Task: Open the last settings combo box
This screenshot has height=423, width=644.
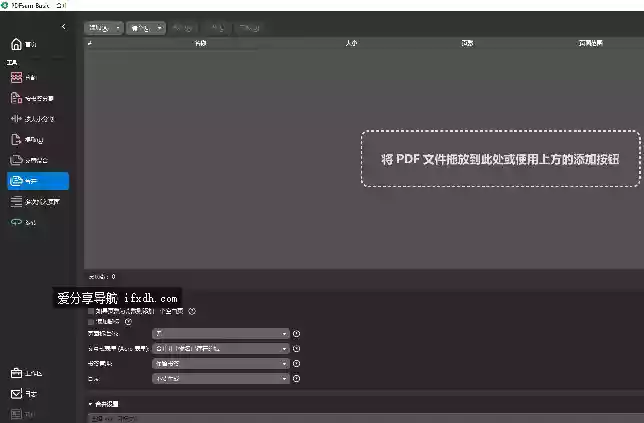Action: 221,379
